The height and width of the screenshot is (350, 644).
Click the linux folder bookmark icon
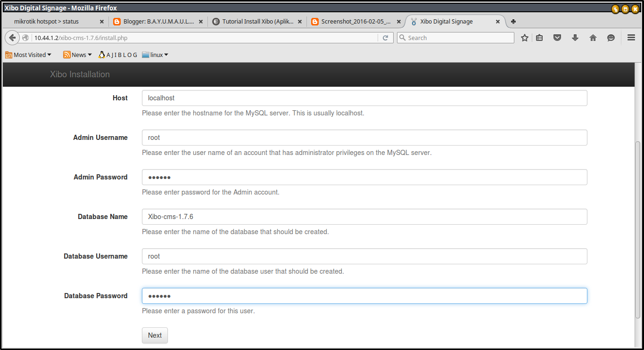(x=146, y=55)
